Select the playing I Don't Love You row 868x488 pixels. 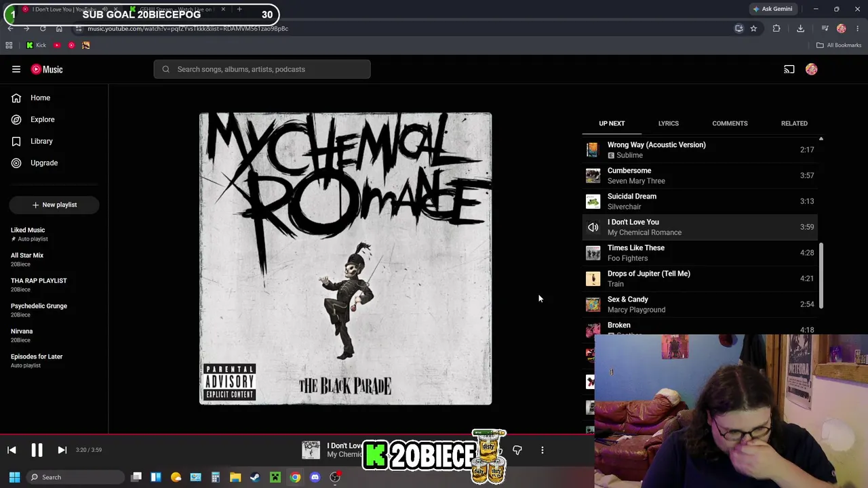click(701, 227)
